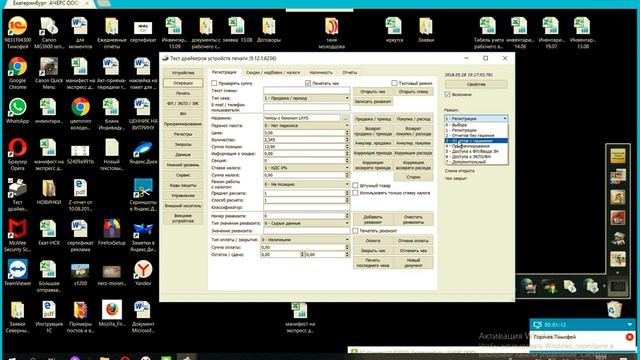Select '4 - Программирования' mode option
640x360 pixels.
tap(476, 146)
